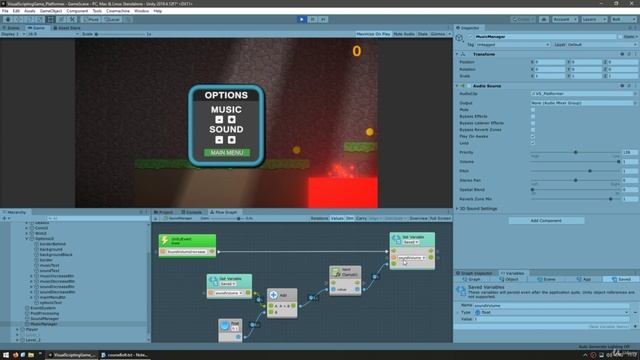Switch to the Scene tab
This screenshot has height=360, width=640.
pyautogui.click(x=12, y=28)
